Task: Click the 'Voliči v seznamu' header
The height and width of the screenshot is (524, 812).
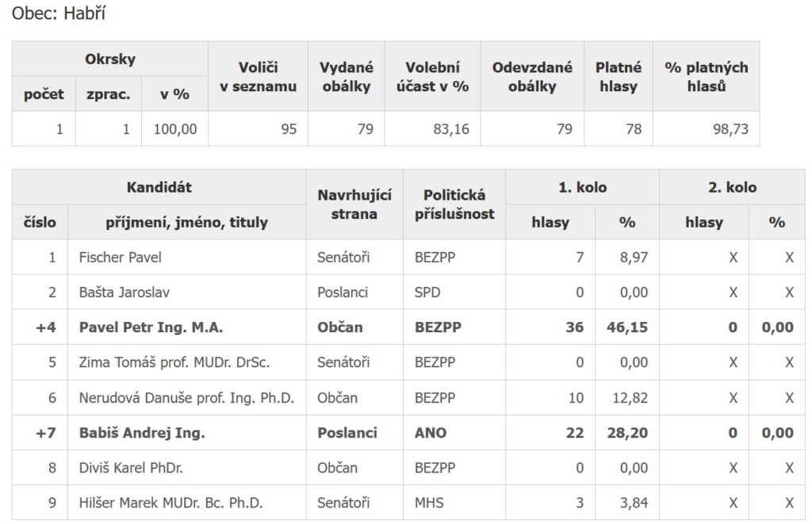Action: 258,77
